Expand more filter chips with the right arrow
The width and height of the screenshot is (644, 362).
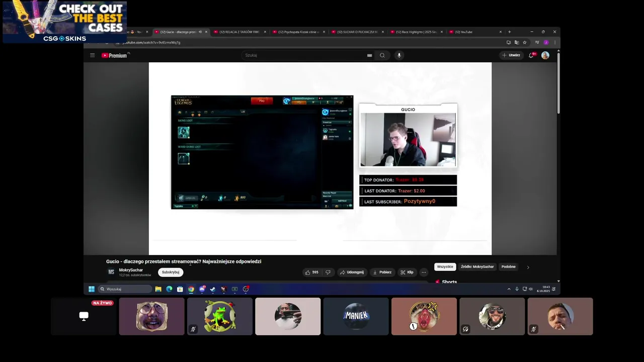(x=528, y=267)
